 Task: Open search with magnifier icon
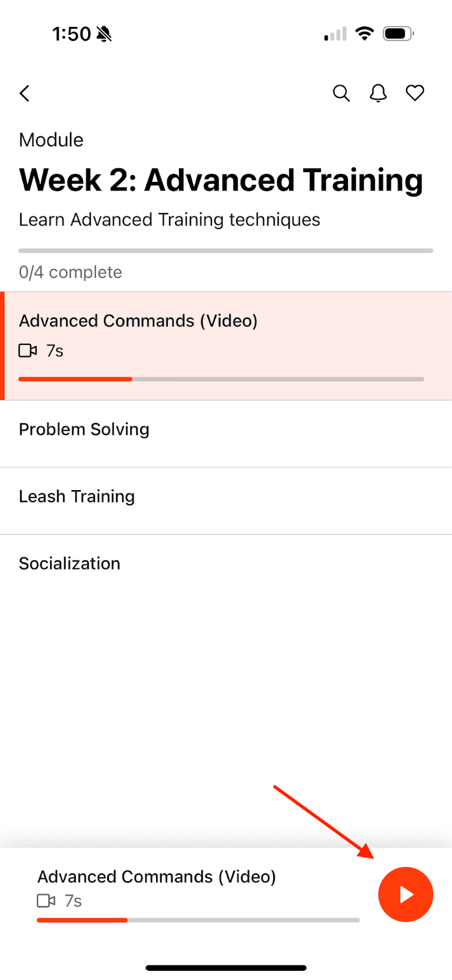coord(341,93)
